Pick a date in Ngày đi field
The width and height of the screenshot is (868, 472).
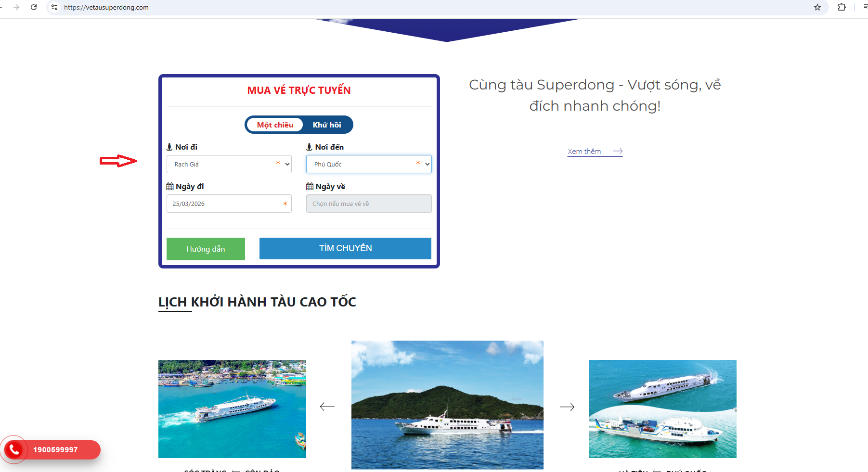(x=229, y=204)
